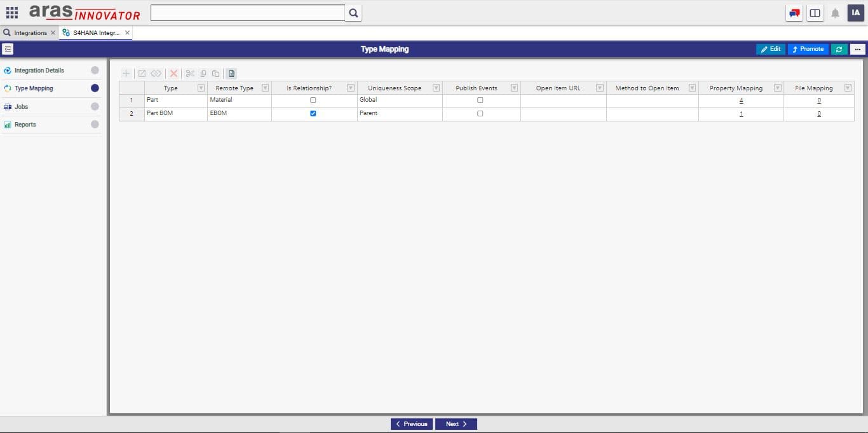This screenshot has height=433, width=868.
Task: Click the open item pencil-square icon
Action: (142, 74)
